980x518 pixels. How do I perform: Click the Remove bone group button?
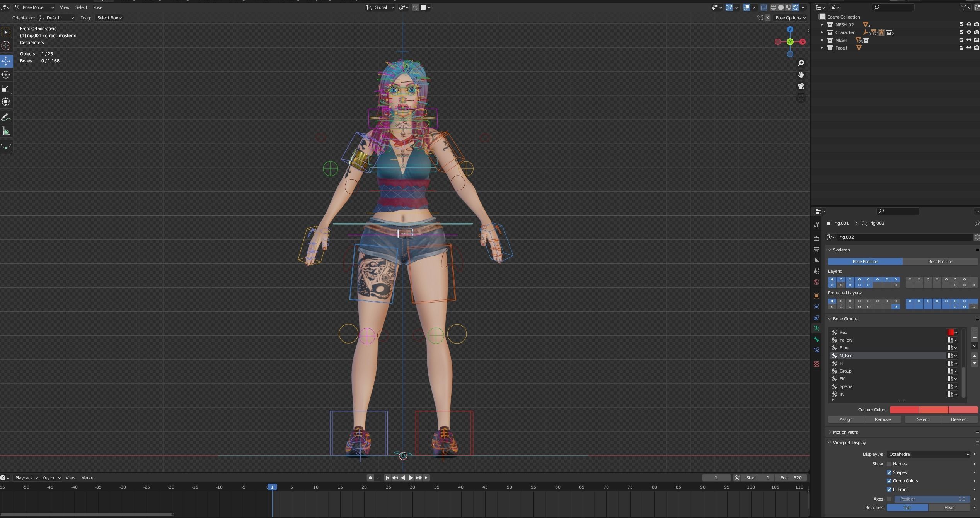tap(883, 419)
